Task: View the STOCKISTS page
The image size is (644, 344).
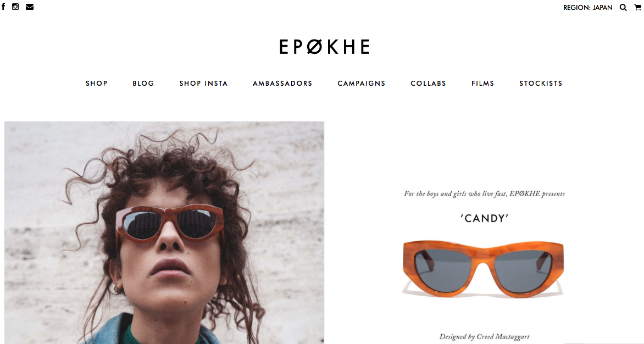Action: 541,84
